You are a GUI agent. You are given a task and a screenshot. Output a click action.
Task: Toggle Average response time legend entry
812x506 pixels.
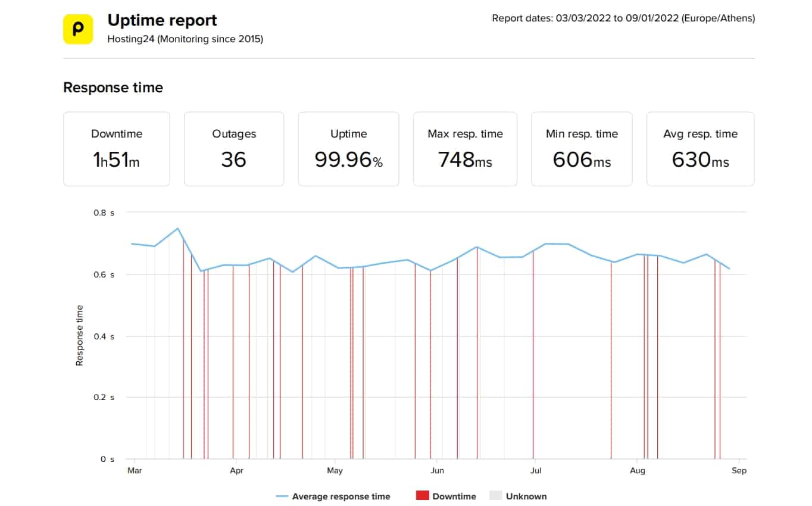[333, 496]
